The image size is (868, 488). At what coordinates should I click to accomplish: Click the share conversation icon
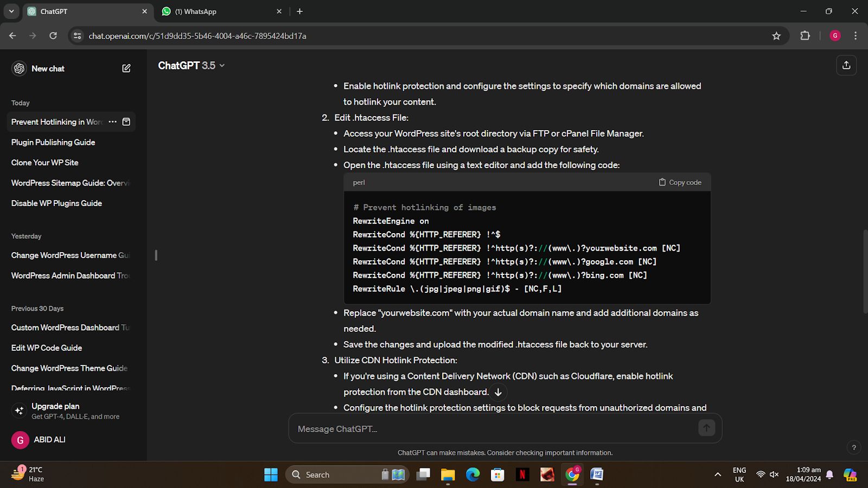click(x=846, y=66)
